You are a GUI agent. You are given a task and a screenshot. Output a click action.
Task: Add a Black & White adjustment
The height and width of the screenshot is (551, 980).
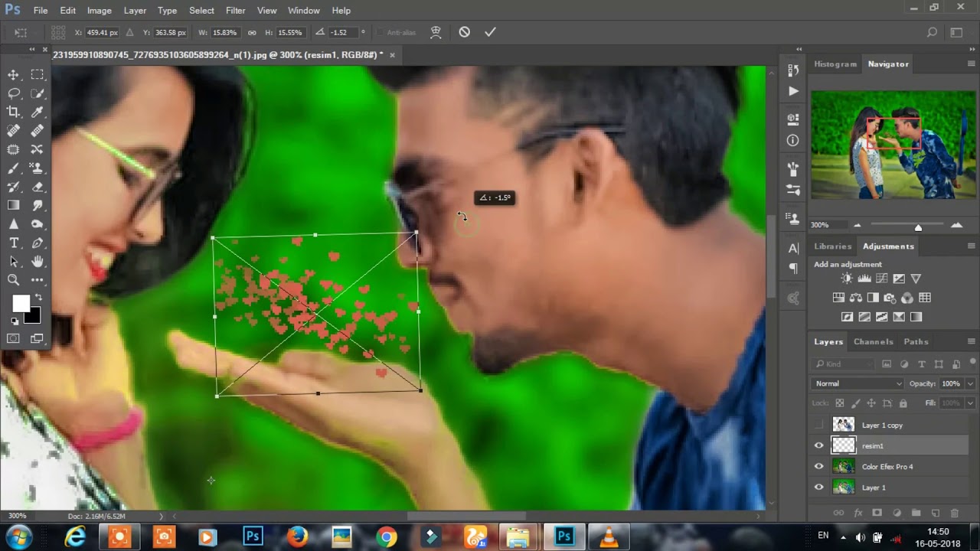point(873,298)
